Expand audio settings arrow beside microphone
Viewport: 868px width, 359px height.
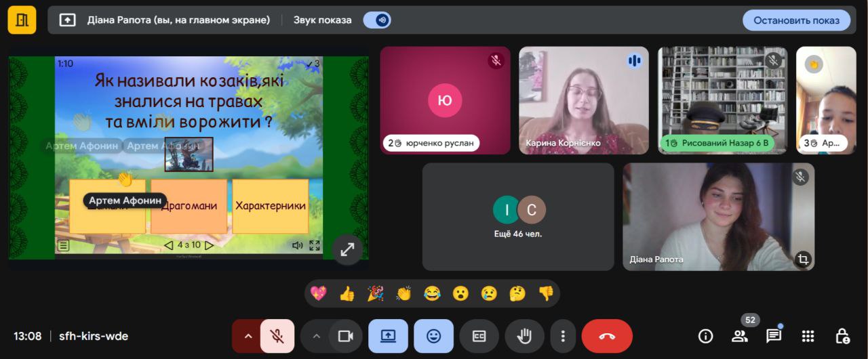(x=248, y=336)
